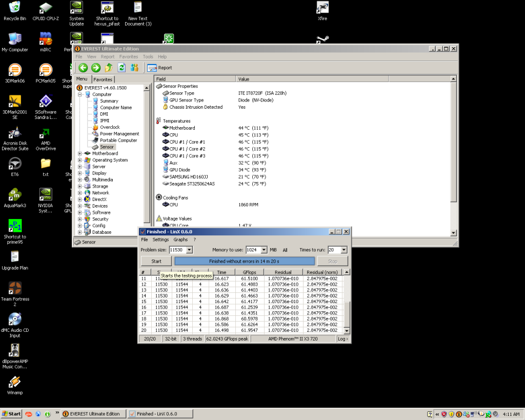Click the system tray clock showing 4:11 AM
This screenshot has width=525, height=420.
[511, 414]
